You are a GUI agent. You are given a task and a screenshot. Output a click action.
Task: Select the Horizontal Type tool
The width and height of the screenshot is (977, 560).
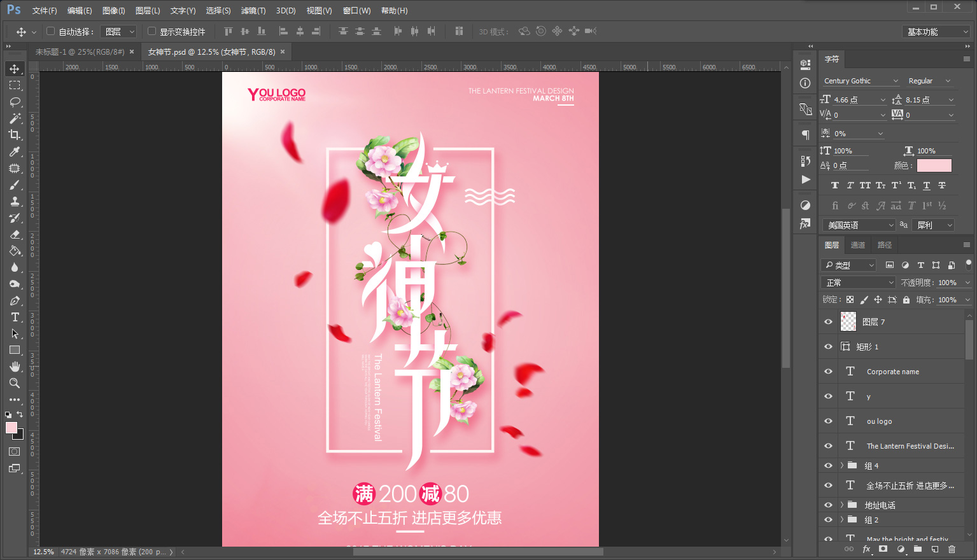(15, 317)
